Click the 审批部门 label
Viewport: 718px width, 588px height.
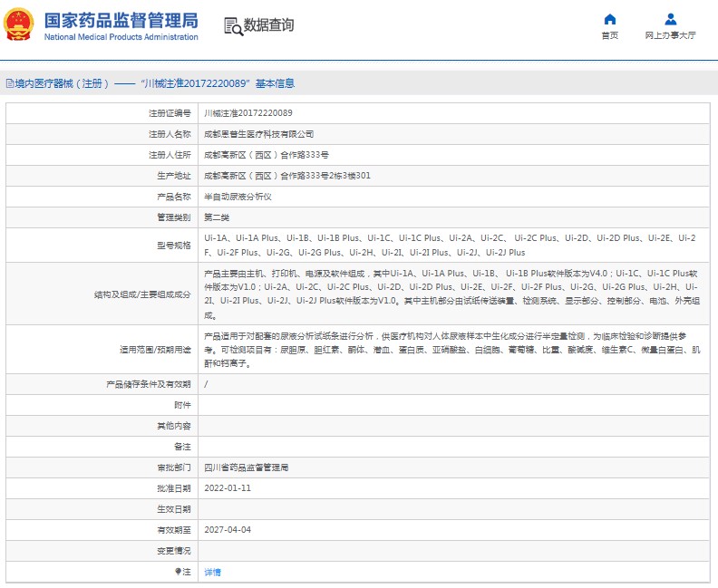click(174, 468)
